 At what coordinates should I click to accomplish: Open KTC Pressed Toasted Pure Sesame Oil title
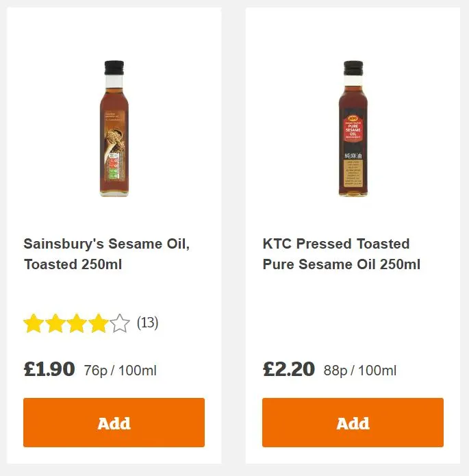(341, 253)
